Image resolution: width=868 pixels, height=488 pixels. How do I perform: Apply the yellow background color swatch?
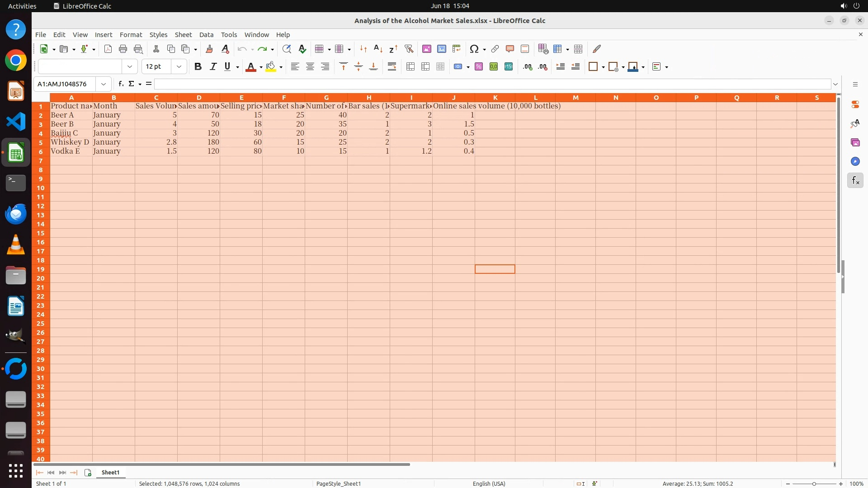click(x=270, y=67)
